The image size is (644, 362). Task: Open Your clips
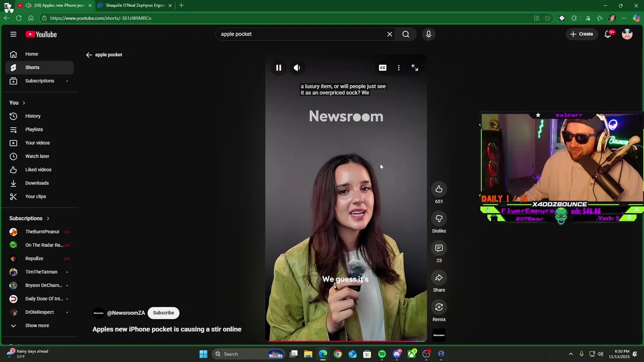click(39, 197)
